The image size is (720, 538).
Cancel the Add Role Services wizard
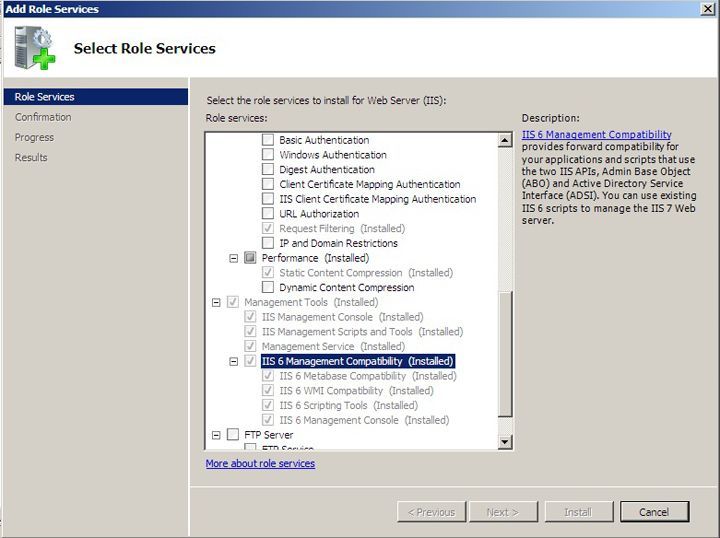(654, 512)
